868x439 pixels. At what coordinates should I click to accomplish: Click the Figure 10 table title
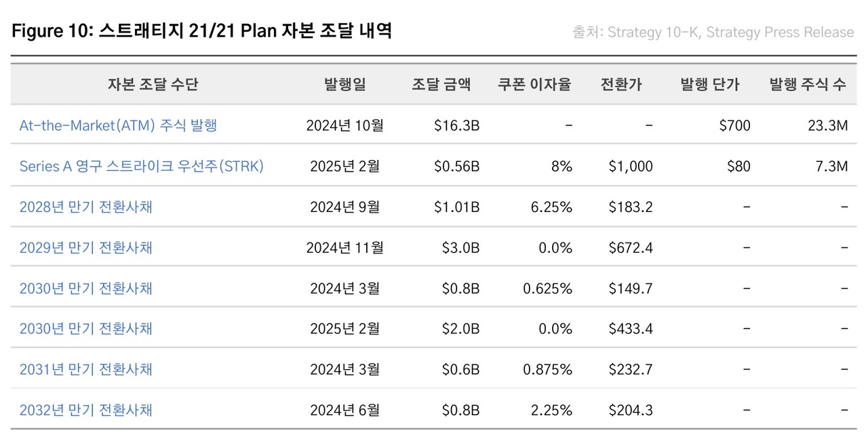[x=202, y=31]
